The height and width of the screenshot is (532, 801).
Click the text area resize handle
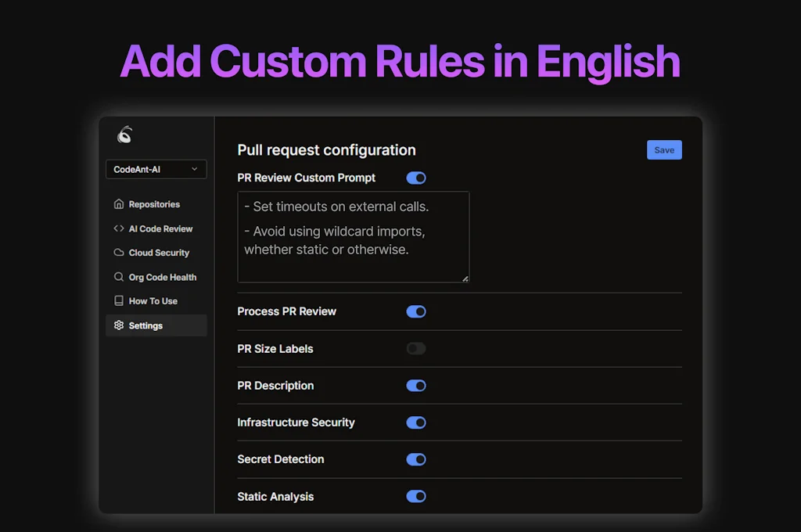tap(466, 279)
